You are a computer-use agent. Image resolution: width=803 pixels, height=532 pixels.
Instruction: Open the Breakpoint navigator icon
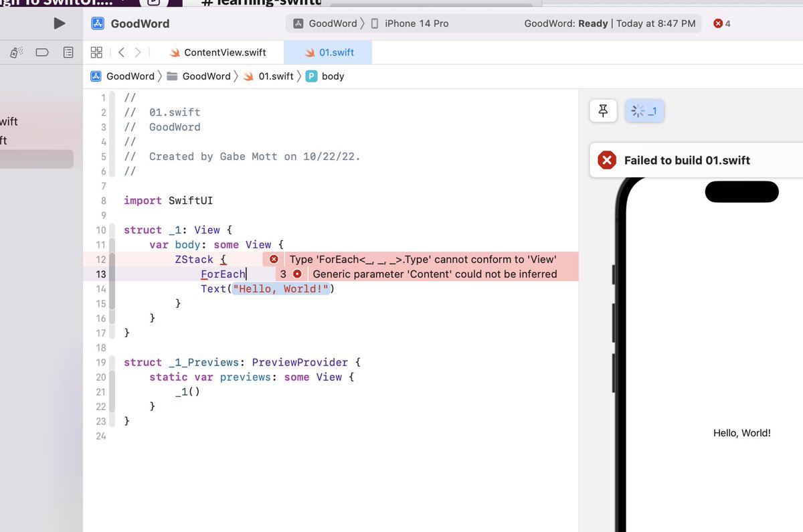(x=42, y=52)
